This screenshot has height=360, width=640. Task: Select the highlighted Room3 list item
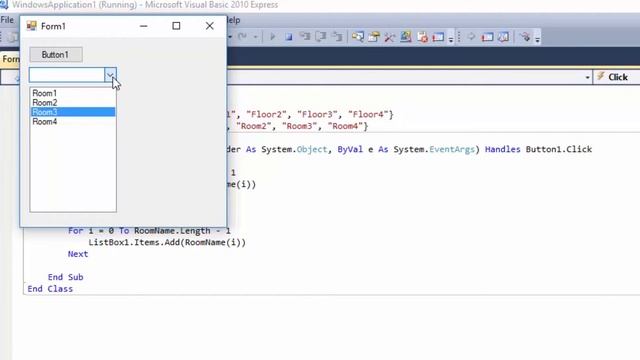(73, 112)
